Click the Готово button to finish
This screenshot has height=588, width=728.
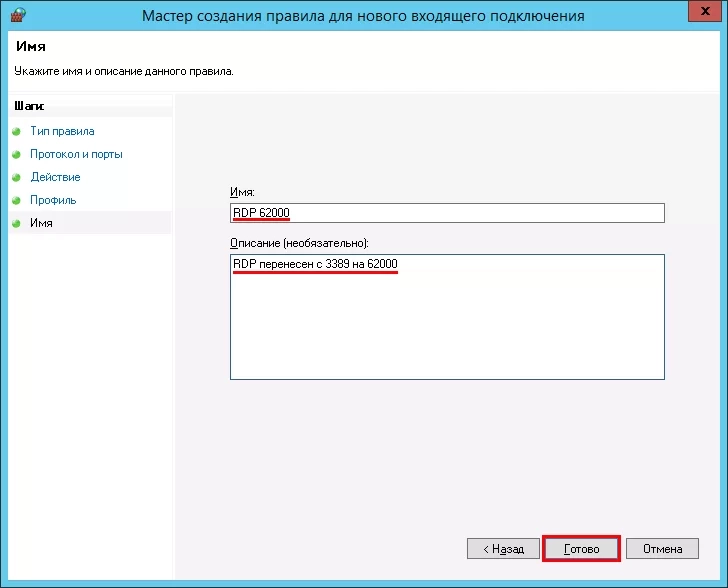coord(581,549)
